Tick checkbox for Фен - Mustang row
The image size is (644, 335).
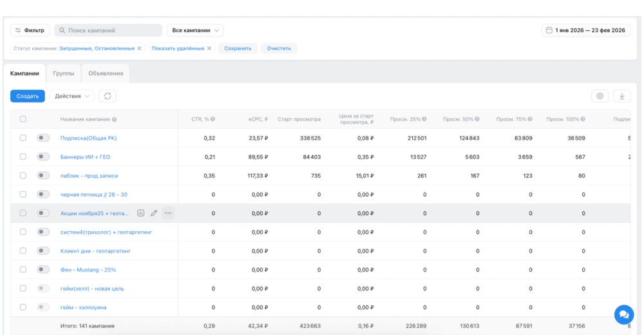click(x=23, y=270)
